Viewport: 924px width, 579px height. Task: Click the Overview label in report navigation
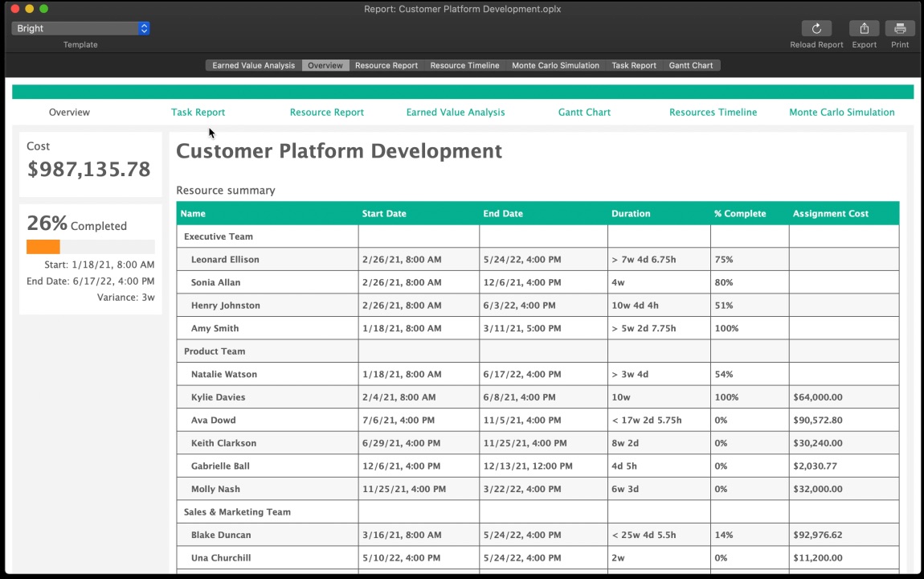pos(70,112)
